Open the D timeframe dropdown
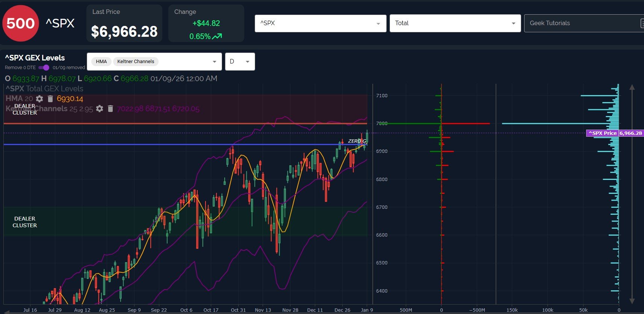 coord(240,62)
